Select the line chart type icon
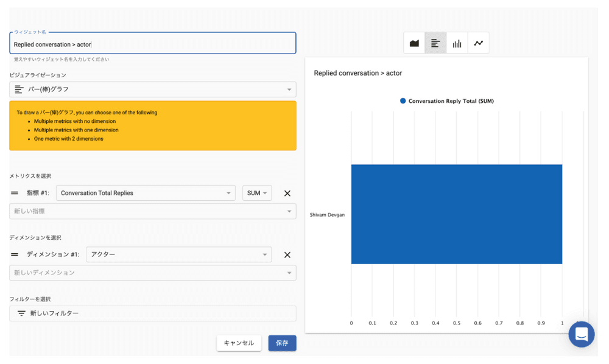 point(479,43)
